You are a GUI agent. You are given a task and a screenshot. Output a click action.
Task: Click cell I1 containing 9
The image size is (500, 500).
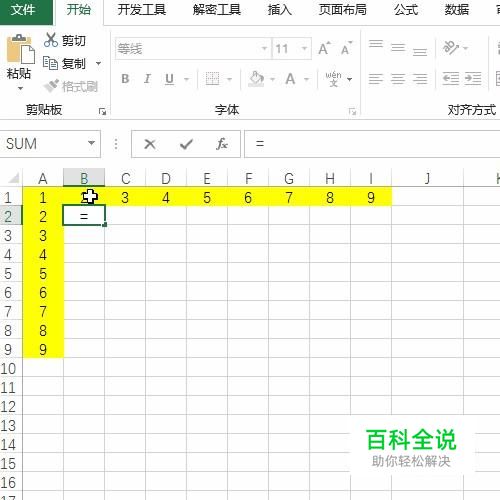(371, 198)
